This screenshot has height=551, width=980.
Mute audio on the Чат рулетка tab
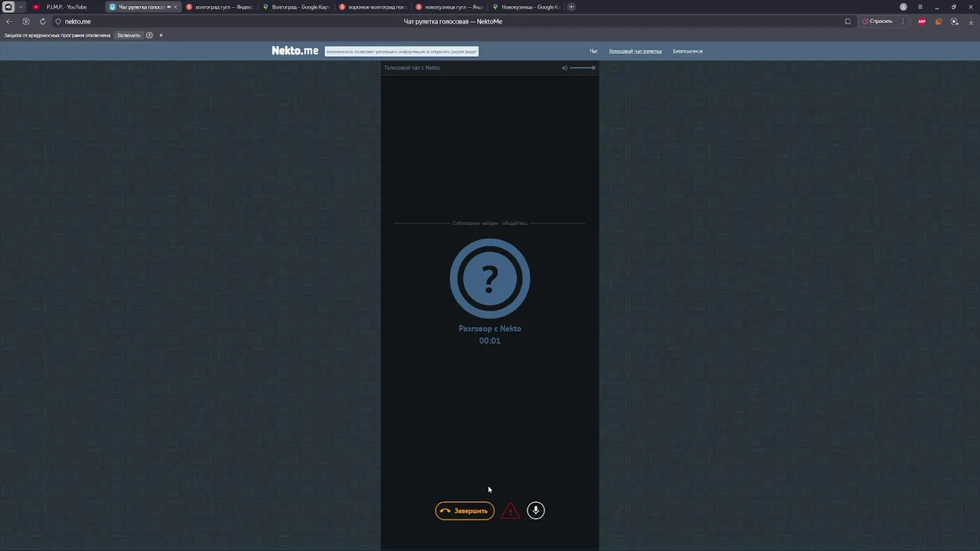click(168, 7)
